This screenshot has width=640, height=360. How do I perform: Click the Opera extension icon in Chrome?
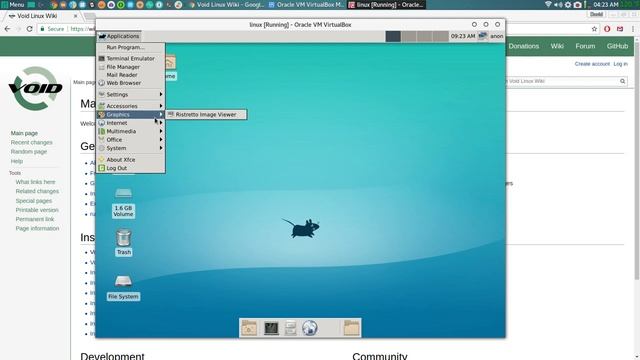tap(607, 29)
